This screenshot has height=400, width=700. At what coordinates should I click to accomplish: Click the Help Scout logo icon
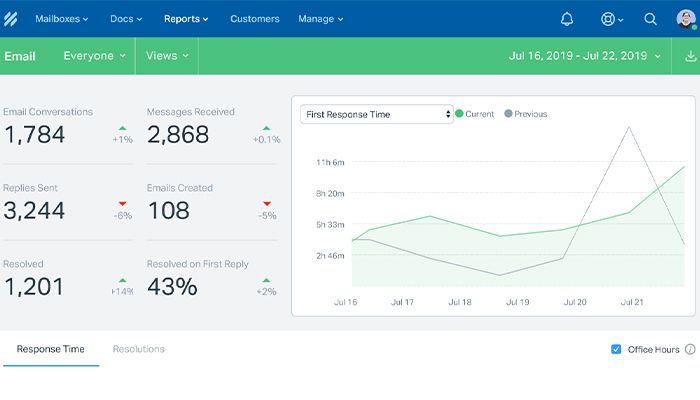[x=11, y=19]
